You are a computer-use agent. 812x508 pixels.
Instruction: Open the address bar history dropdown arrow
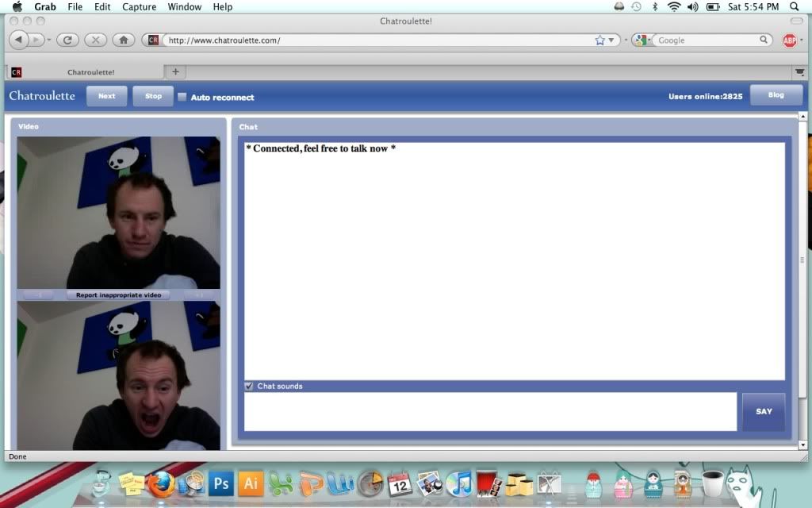(x=611, y=40)
